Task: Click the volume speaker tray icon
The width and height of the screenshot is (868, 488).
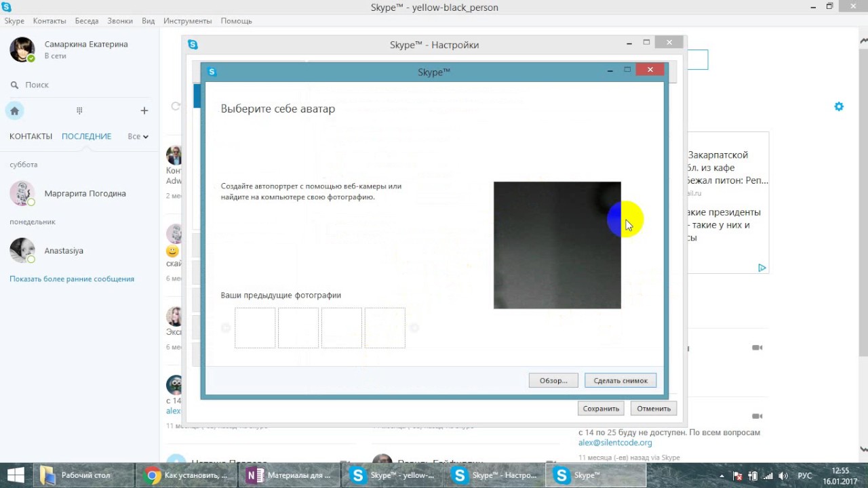Action: [x=783, y=476]
